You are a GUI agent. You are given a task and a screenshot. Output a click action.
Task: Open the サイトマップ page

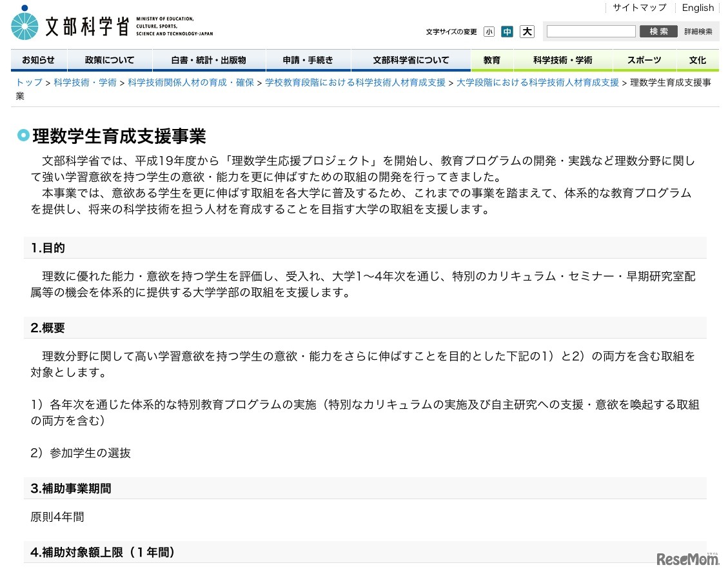click(x=639, y=8)
